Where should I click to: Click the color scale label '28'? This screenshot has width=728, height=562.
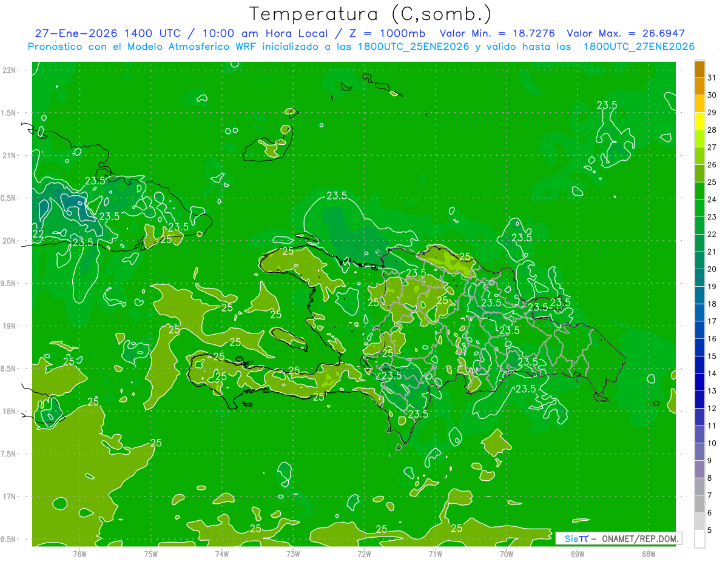(x=712, y=130)
